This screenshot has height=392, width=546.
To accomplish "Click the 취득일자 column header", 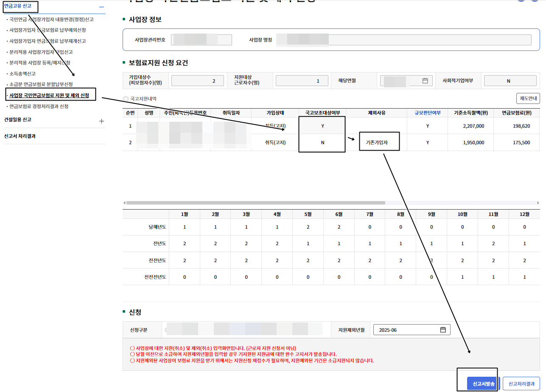I will coord(231,113).
